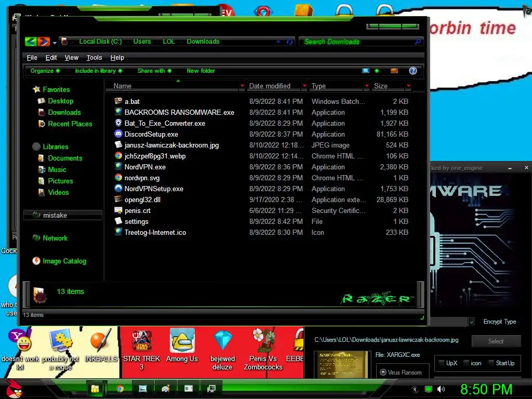The image size is (532, 399).
Task: Select NordVPN.exe icon
Action: click(x=118, y=166)
